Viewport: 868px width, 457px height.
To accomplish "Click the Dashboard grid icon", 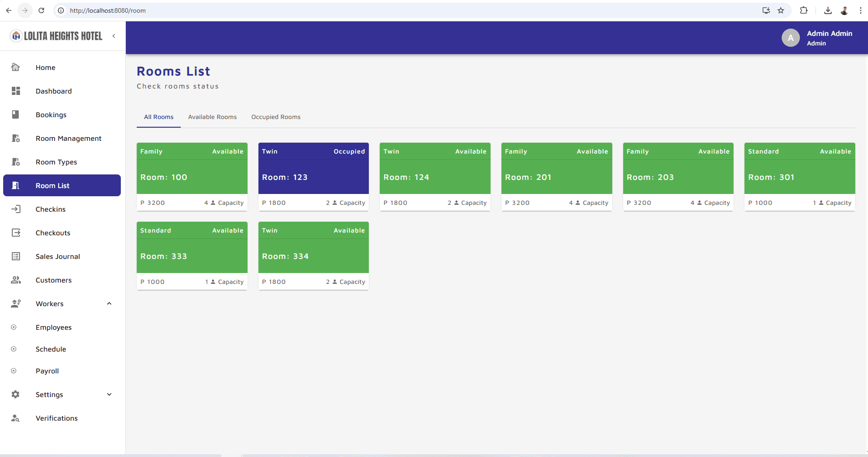I will [16, 91].
